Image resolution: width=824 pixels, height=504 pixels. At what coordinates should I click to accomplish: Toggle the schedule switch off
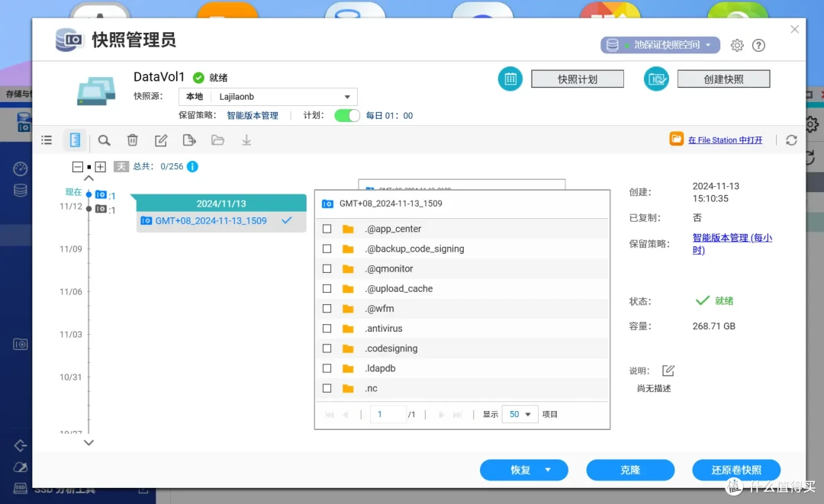[347, 115]
